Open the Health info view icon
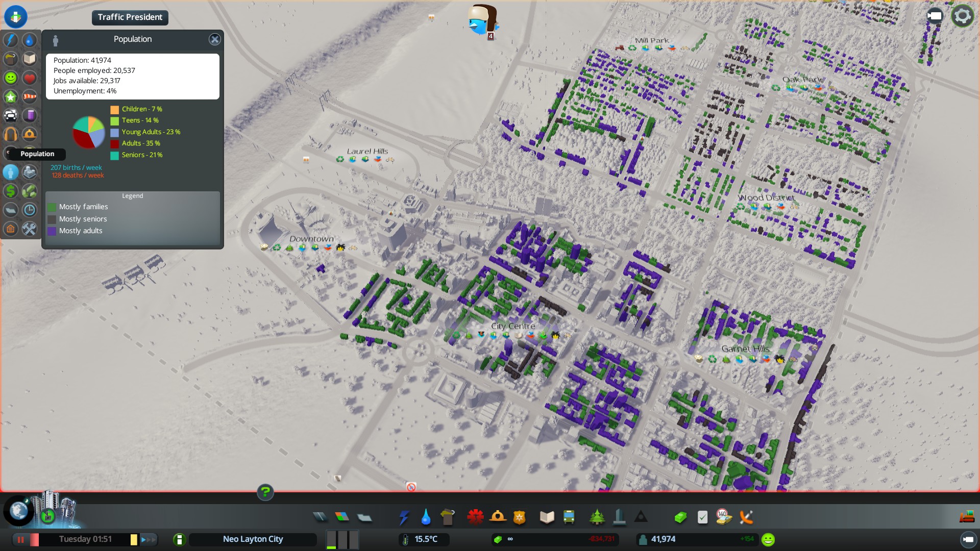The width and height of the screenshot is (980, 551). pyautogui.click(x=30, y=78)
